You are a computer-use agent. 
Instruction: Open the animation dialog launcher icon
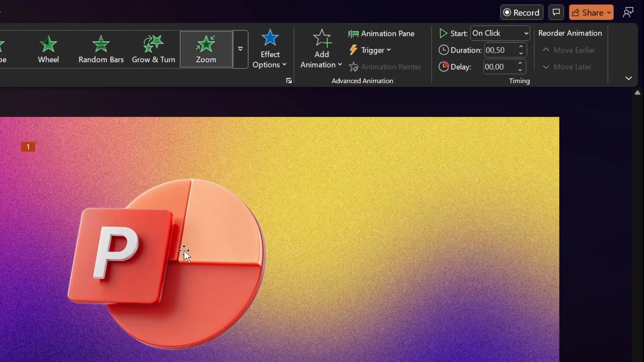[289, 80]
